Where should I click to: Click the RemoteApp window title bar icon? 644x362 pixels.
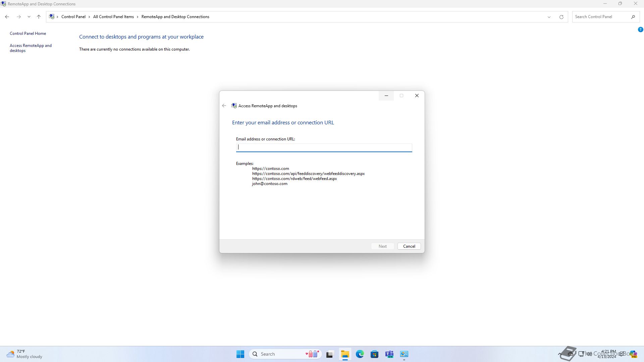point(3,4)
